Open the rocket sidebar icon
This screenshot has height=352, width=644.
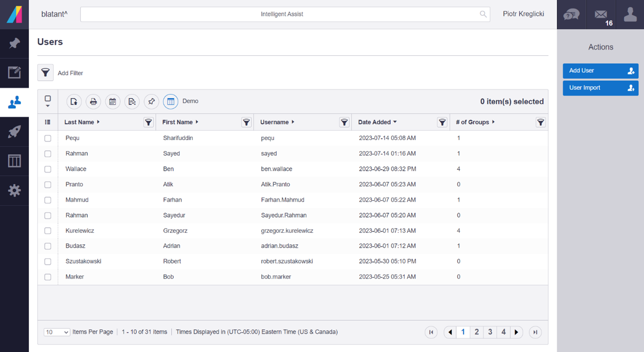click(14, 132)
